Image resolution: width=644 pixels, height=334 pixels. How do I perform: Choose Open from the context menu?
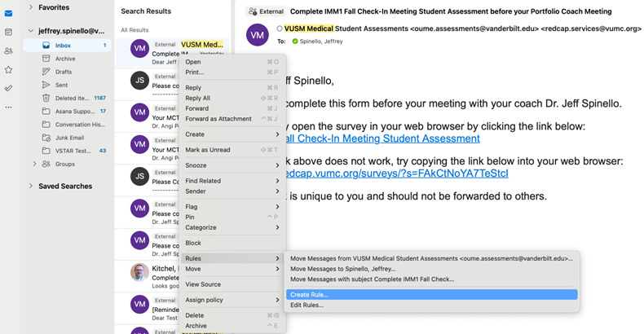(x=232, y=62)
